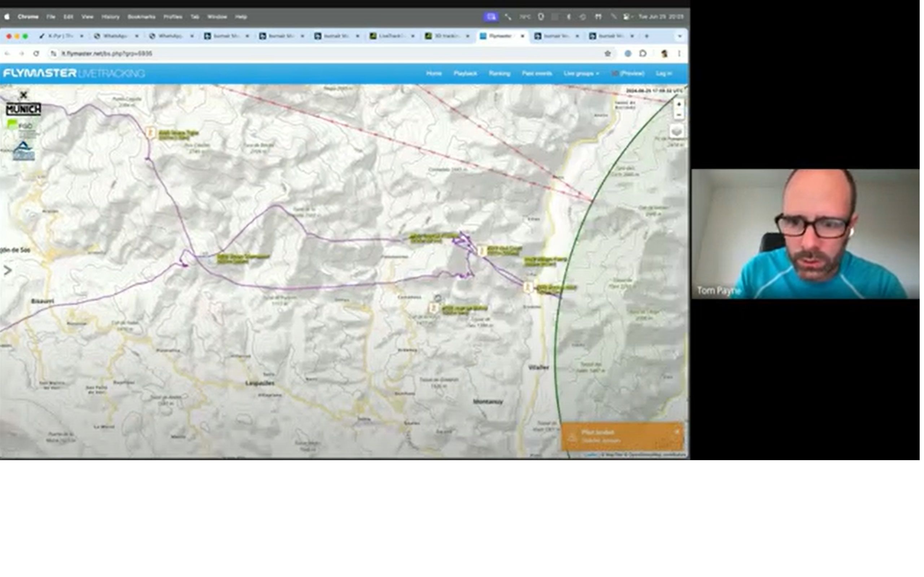This screenshot has height=577, width=924.
Task: Expand the Live groups dropdown
Action: (x=581, y=73)
